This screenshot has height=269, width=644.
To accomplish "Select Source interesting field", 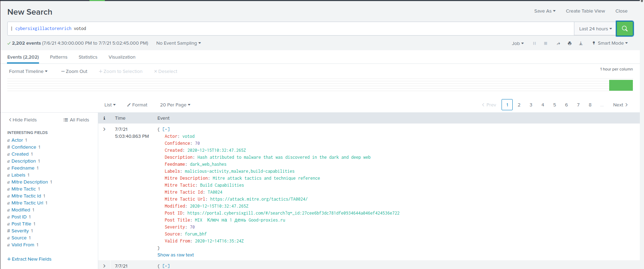I will (19, 238).
